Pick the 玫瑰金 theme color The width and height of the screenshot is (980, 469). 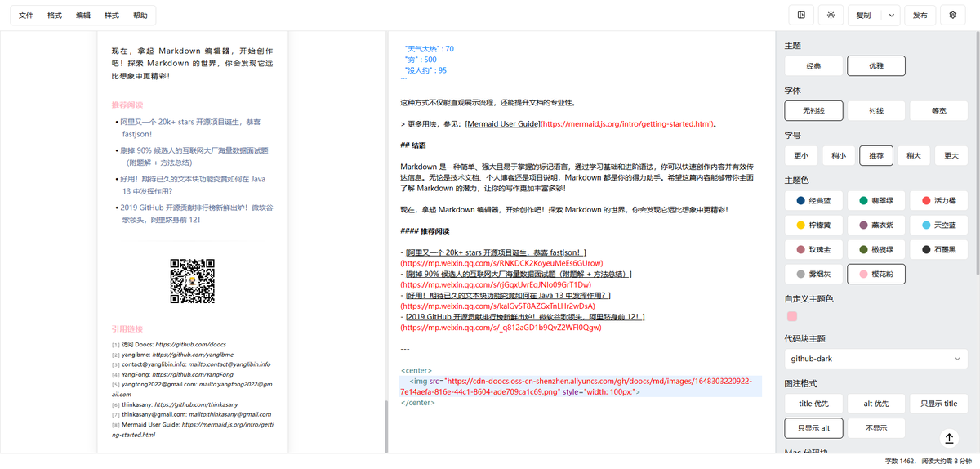[x=813, y=249]
